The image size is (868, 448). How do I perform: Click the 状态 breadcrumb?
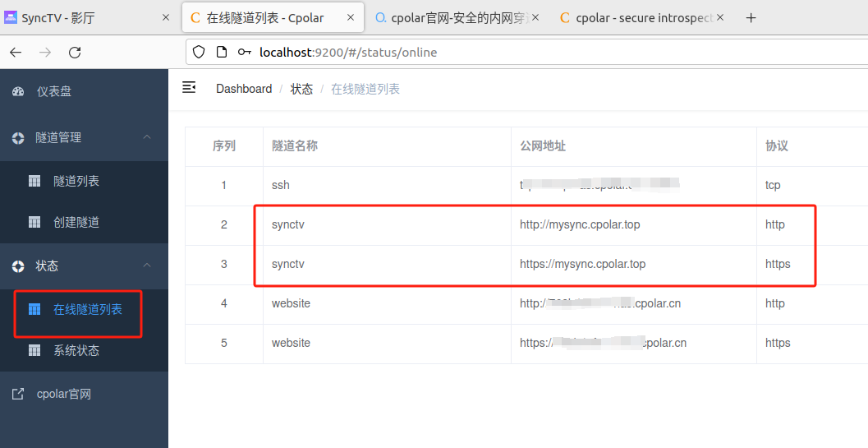(x=301, y=89)
